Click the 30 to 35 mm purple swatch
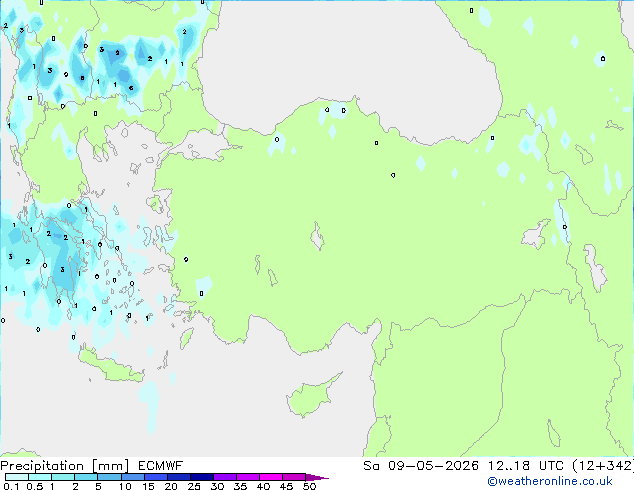This screenshot has height=490, width=634. pos(225,477)
